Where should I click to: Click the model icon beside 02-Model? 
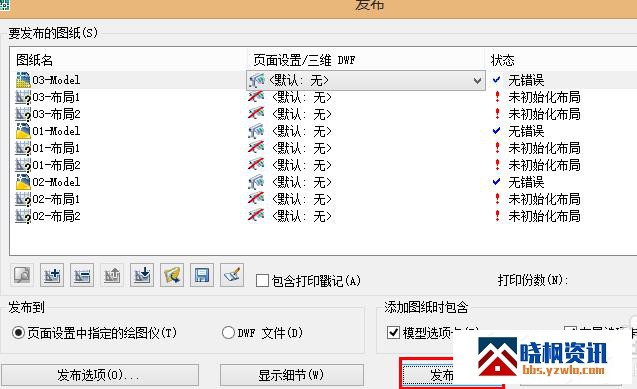(x=23, y=182)
